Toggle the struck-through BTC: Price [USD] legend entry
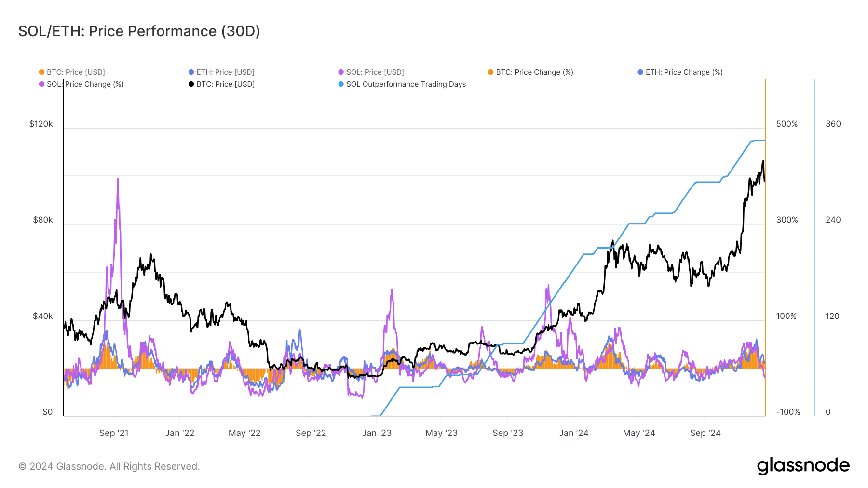This screenshot has width=868, height=488. click(x=72, y=72)
